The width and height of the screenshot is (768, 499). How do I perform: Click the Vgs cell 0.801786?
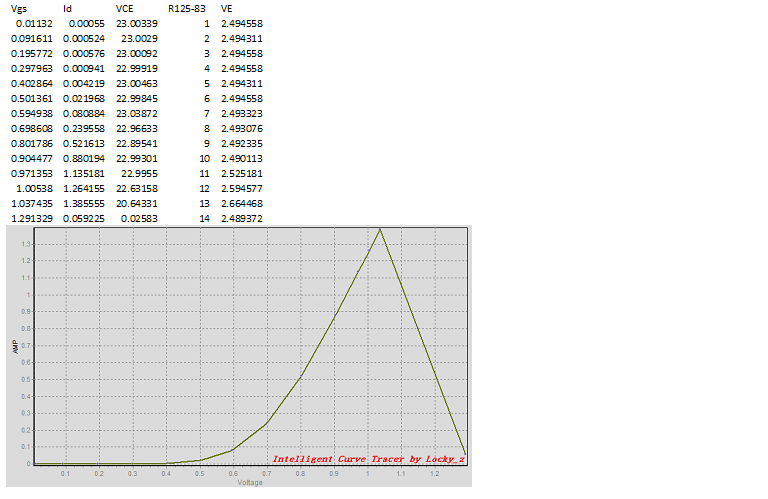(x=31, y=143)
